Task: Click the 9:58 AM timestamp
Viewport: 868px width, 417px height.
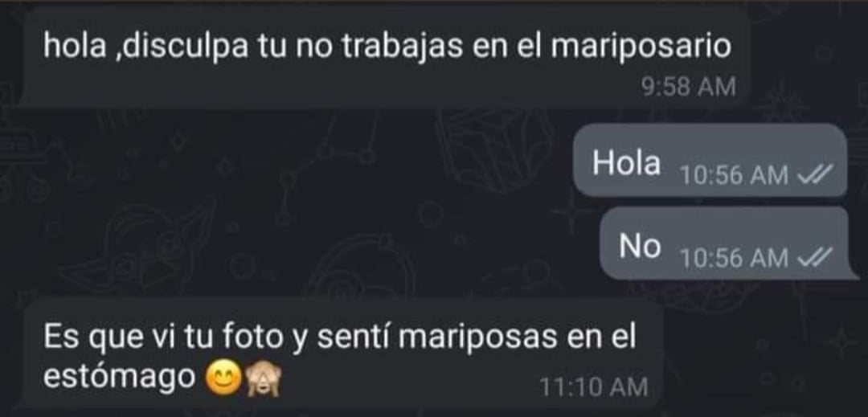Action: pos(689,88)
